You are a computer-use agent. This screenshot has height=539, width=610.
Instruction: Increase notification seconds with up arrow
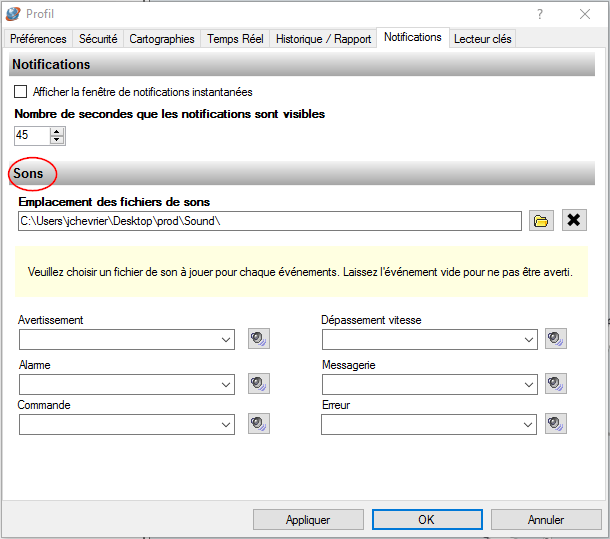coord(57,130)
